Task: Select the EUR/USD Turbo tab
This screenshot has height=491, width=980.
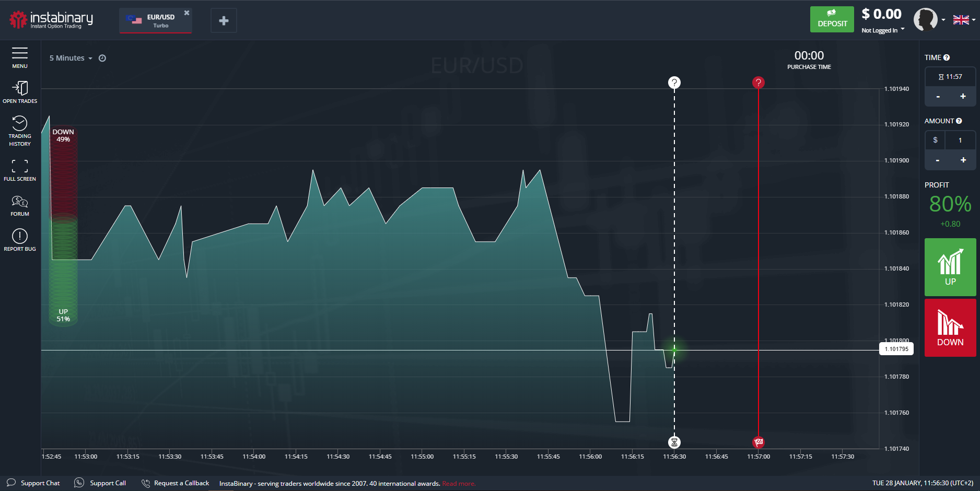Action: tap(155, 21)
